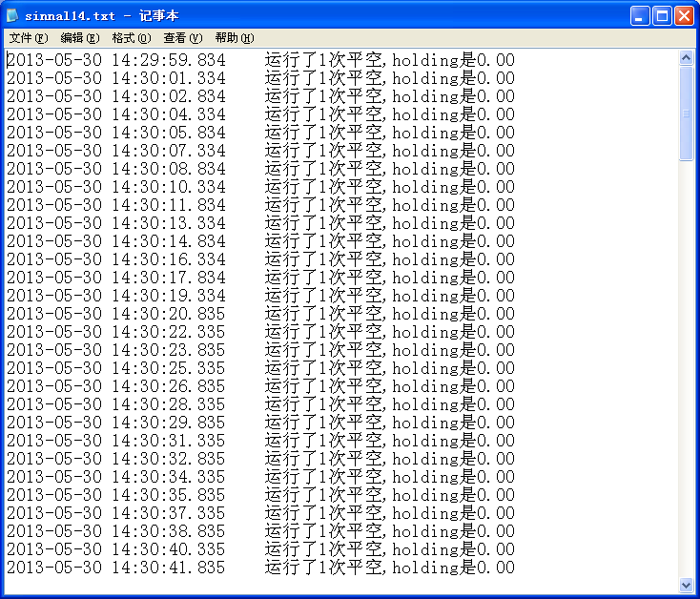Viewport: 700px width, 599px height.
Task: Click the scroll down arrow
Action: (686, 585)
